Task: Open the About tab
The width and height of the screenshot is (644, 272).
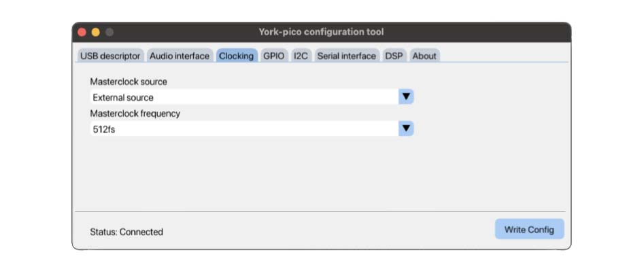Action: coord(424,56)
